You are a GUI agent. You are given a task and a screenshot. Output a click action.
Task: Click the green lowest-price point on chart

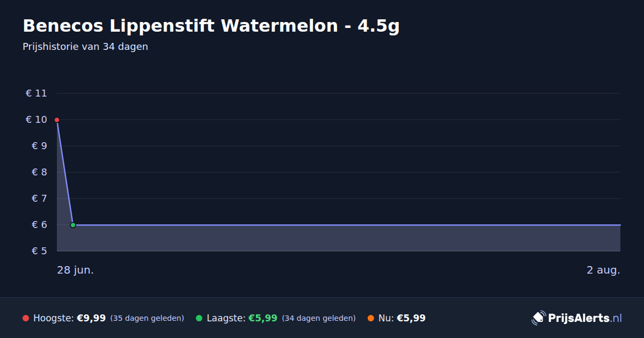(73, 225)
